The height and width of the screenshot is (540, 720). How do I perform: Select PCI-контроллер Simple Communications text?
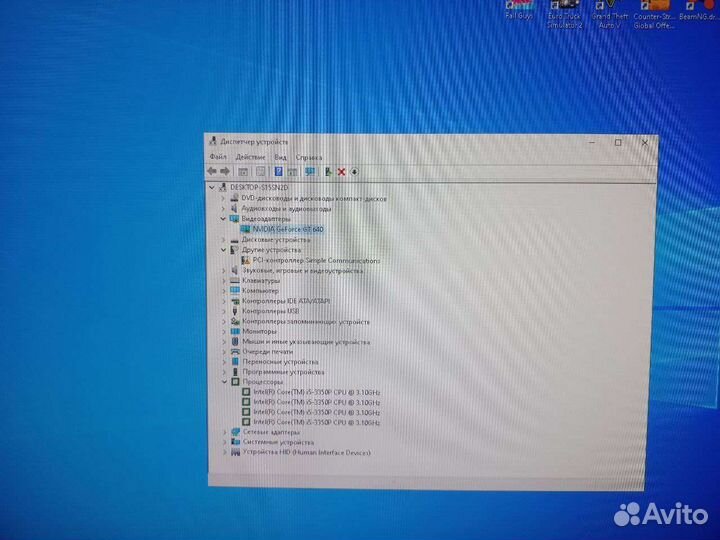pos(316,260)
